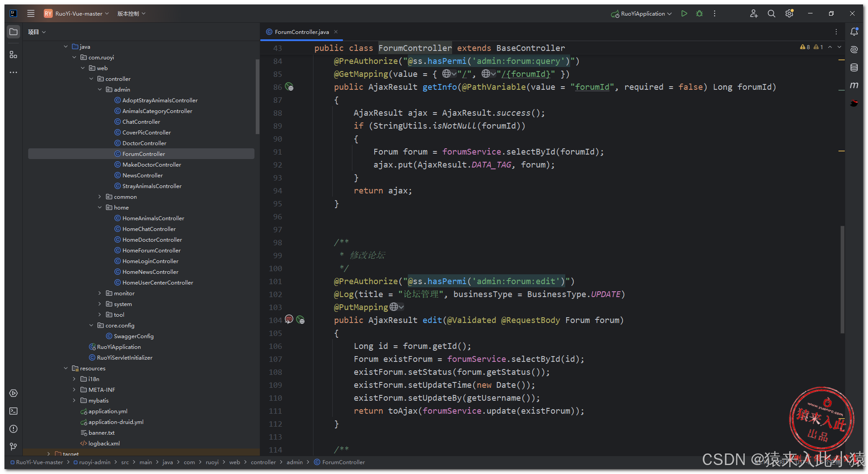Open the AI Assistant spiral icon
Viewport: 868px width, 474px height.
(854, 50)
